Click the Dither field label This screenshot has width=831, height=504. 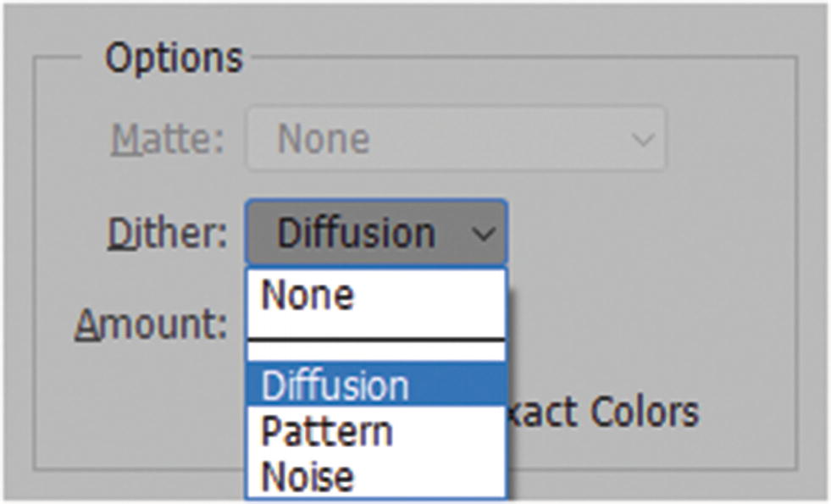(168, 234)
